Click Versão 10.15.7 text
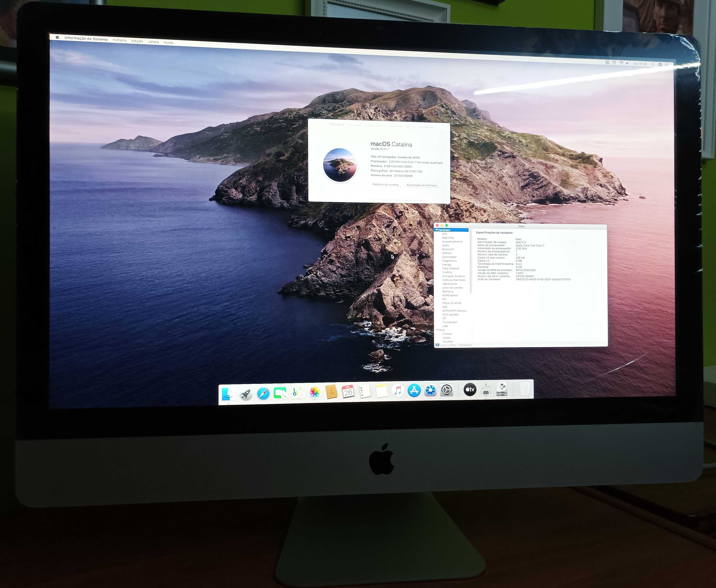716x588 pixels. coord(380,149)
